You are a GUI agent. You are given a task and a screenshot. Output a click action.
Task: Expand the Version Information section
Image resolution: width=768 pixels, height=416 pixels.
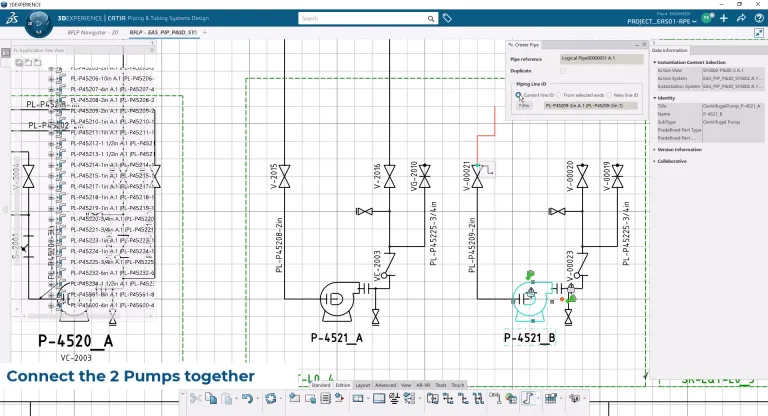click(654, 149)
